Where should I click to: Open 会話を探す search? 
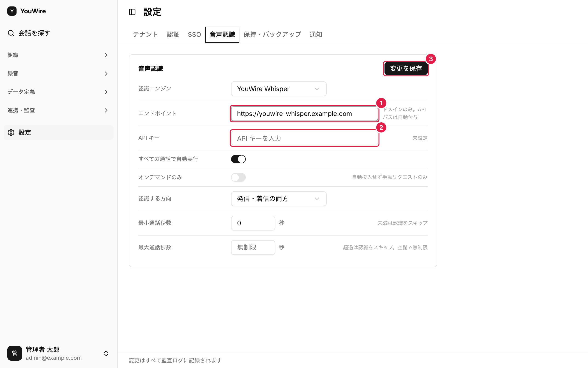pyautogui.click(x=58, y=33)
